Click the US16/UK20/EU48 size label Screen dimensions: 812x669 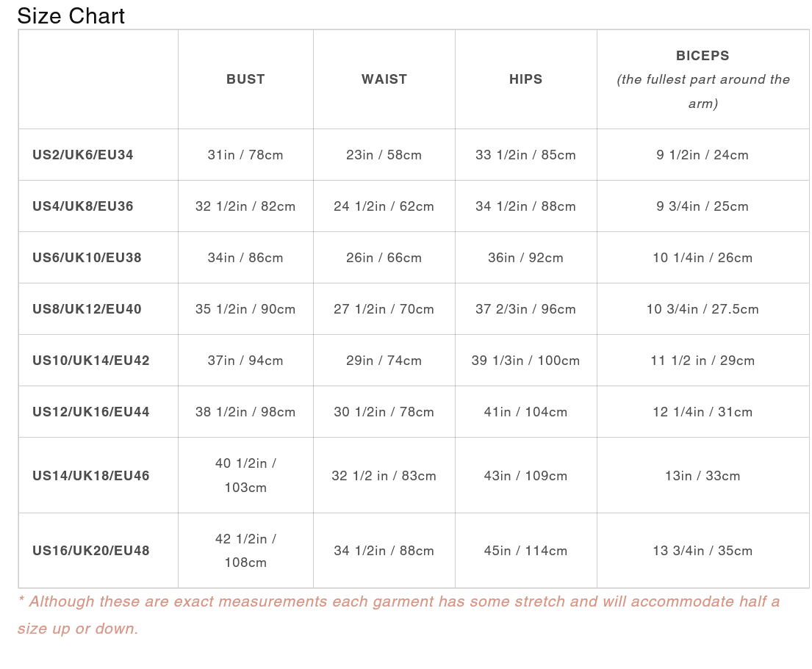[x=91, y=551]
